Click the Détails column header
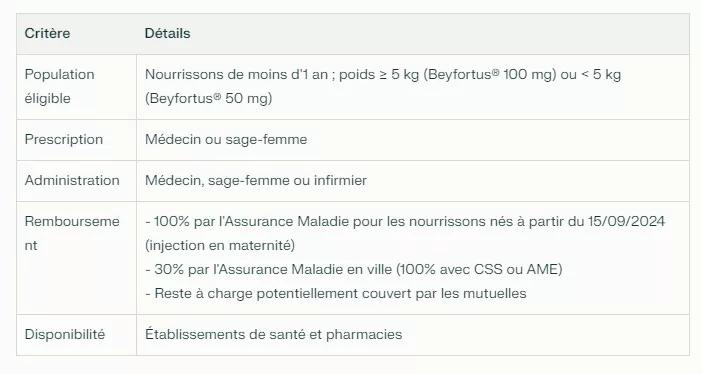702x374 pixels. tap(167, 34)
